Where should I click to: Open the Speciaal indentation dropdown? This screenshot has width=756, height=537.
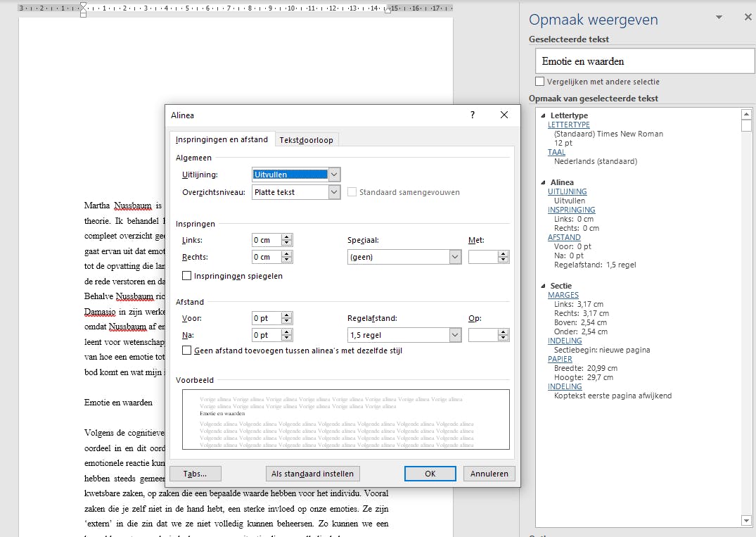454,257
